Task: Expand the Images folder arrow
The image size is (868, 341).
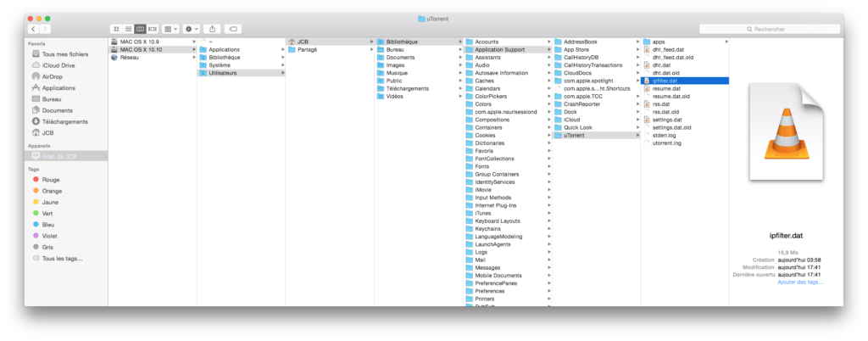Action: click(x=460, y=64)
